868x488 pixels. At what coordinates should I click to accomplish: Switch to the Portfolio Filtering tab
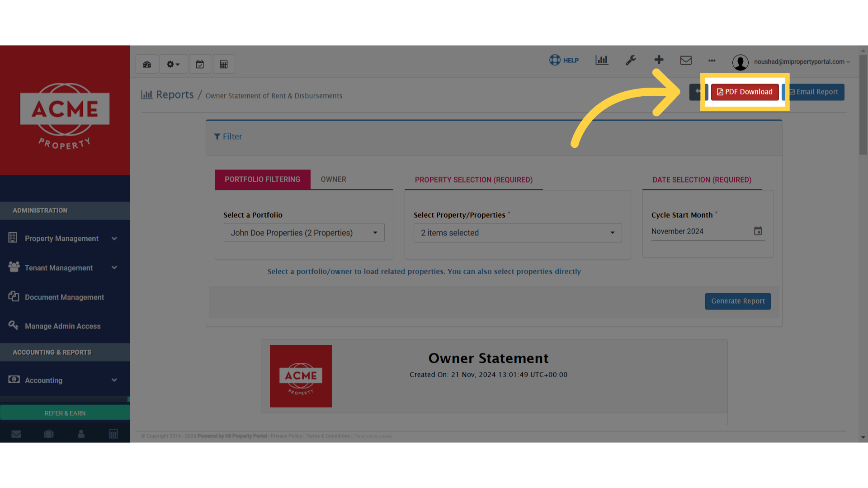262,179
